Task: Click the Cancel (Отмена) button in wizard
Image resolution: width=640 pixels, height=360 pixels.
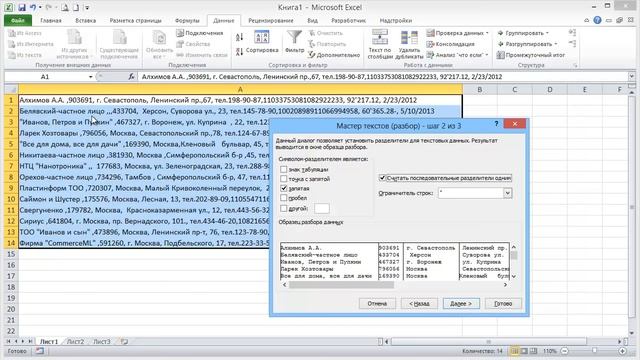Action: point(377,304)
